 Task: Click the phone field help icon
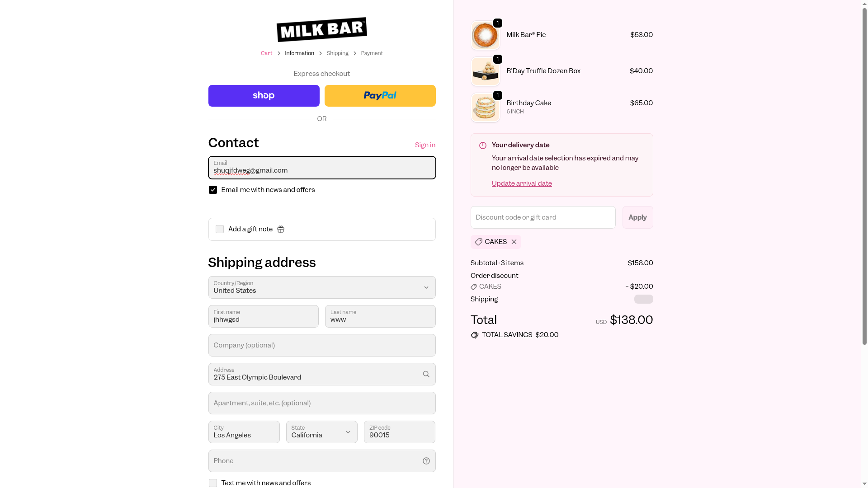click(x=426, y=461)
